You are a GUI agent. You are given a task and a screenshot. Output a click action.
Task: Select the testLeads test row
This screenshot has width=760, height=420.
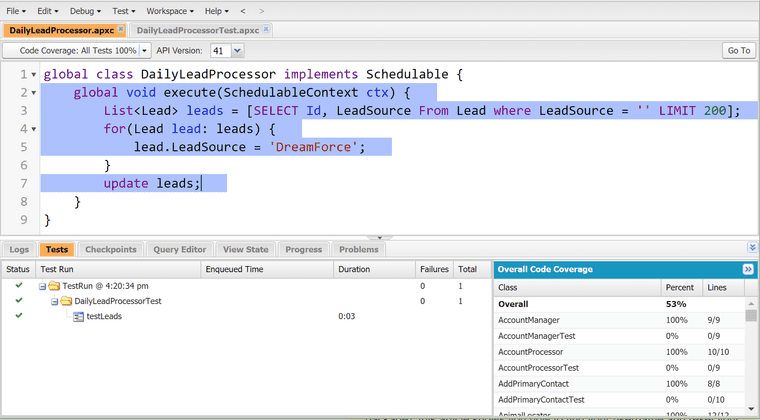pos(246,316)
